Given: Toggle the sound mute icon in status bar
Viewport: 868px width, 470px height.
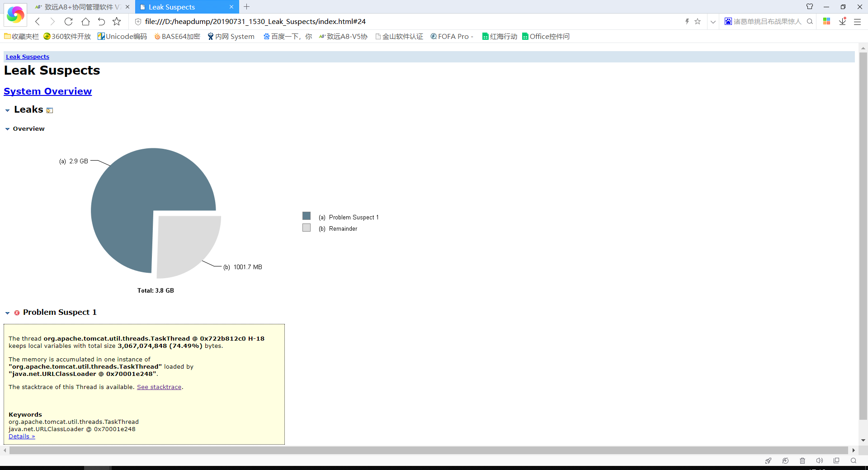Looking at the screenshot, I should coord(819,461).
